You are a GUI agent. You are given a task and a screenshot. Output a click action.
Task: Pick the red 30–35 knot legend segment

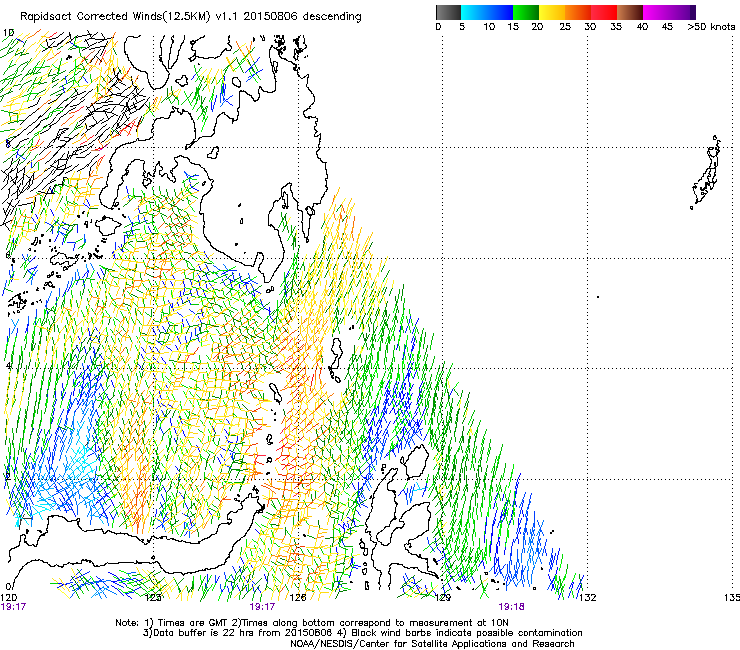tap(604, 12)
